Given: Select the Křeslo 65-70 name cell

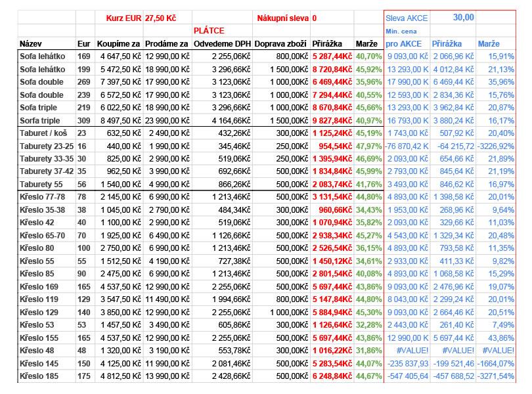Looking at the screenshot, I should (x=42, y=236).
